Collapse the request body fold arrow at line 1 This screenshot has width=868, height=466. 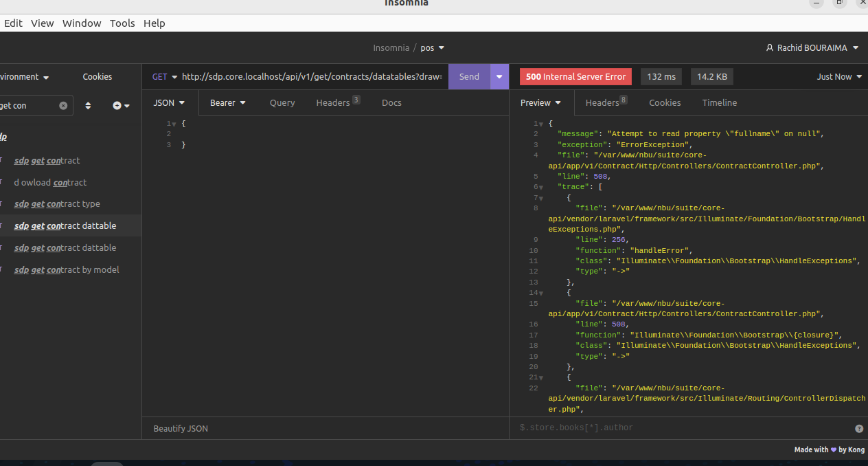click(x=174, y=124)
